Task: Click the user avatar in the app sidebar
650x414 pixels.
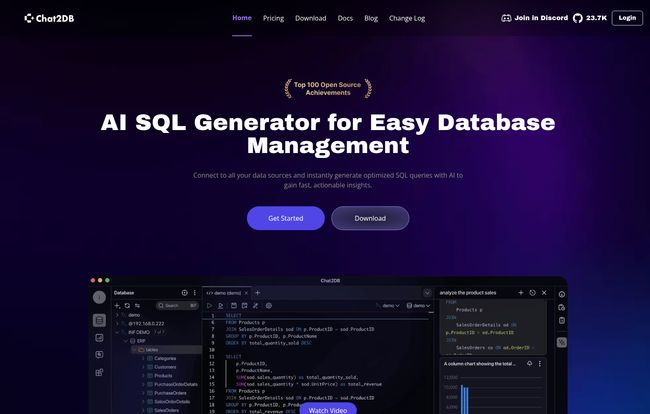Action: (x=99, y=297)
